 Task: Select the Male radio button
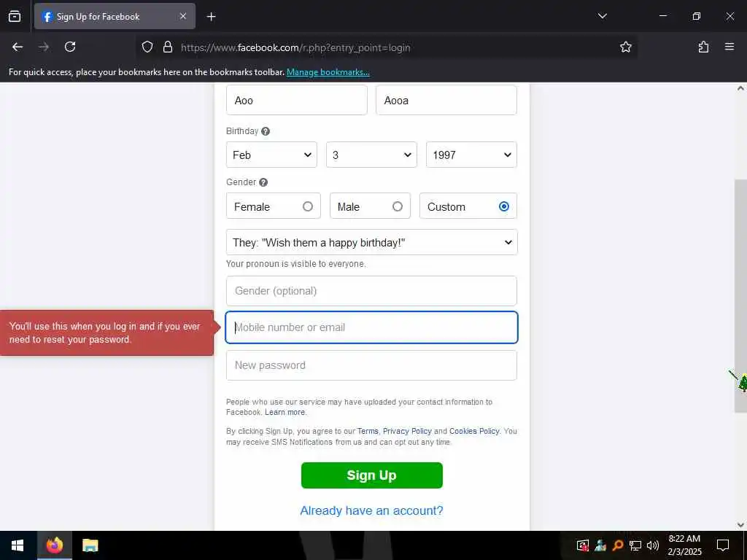point(398,206)
